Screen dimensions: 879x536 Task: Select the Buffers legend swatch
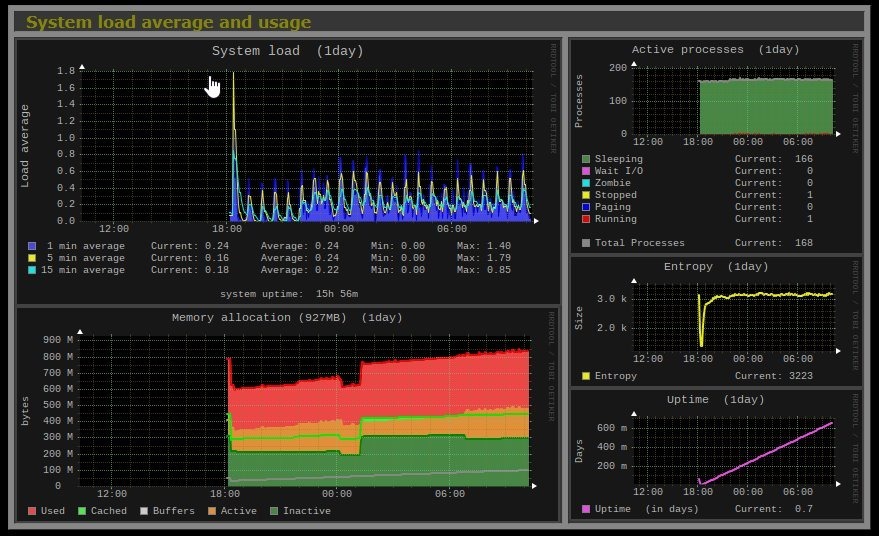[142, 511]
